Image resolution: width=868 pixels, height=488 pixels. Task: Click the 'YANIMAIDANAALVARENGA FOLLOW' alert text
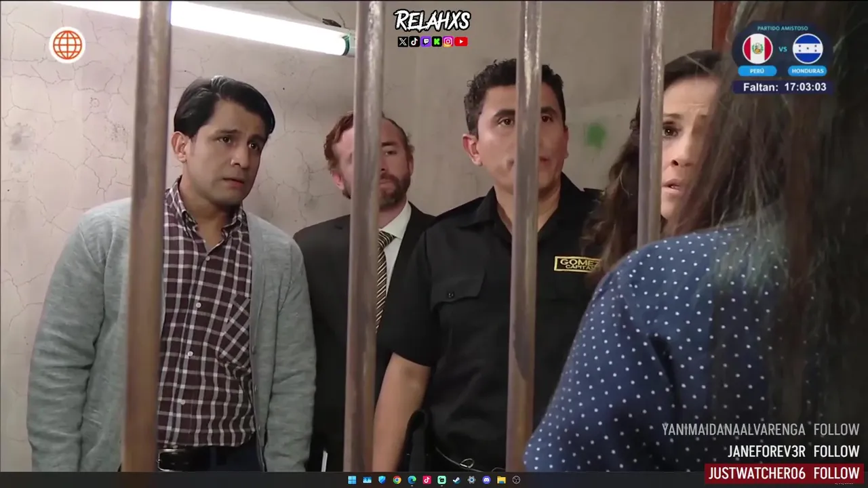tap(760, 430)
